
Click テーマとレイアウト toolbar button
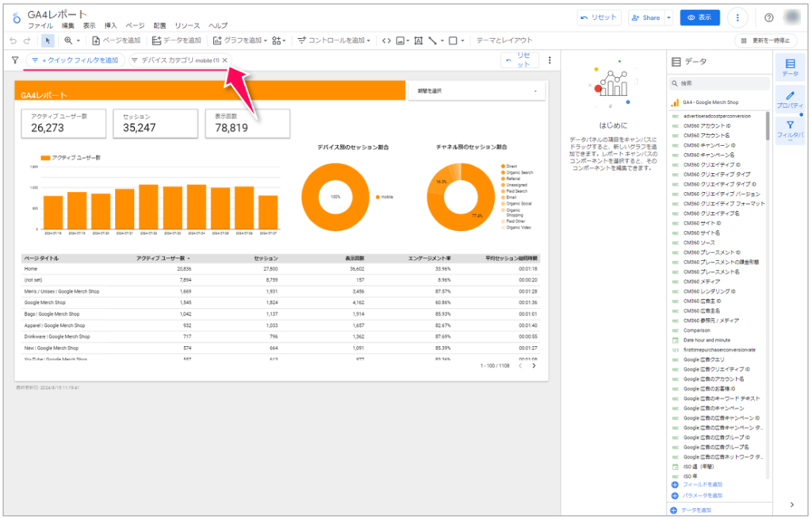(504, 40)
